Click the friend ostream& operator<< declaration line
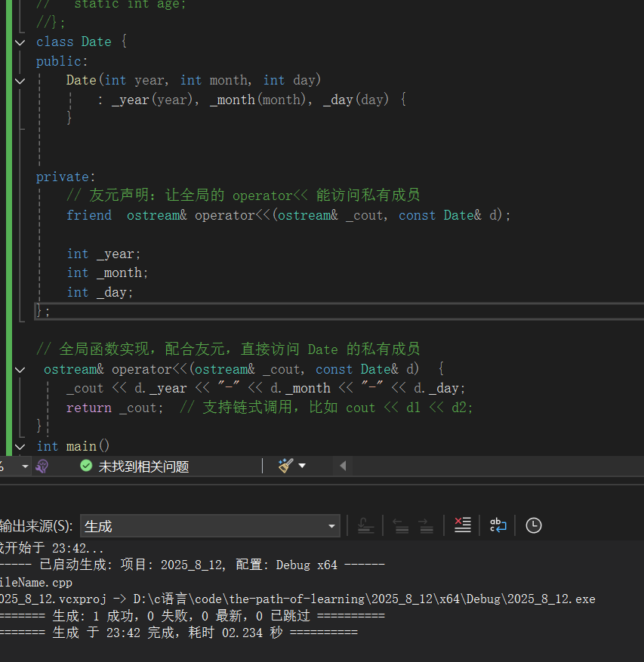This screenshot has width=644, height=662. [288, 215]
